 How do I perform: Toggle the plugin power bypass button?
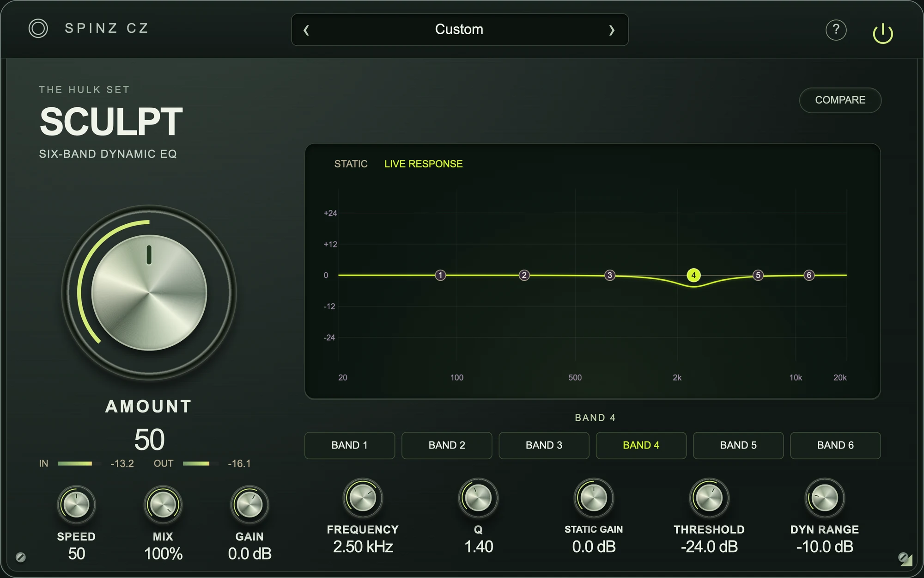tap(883, 33)
